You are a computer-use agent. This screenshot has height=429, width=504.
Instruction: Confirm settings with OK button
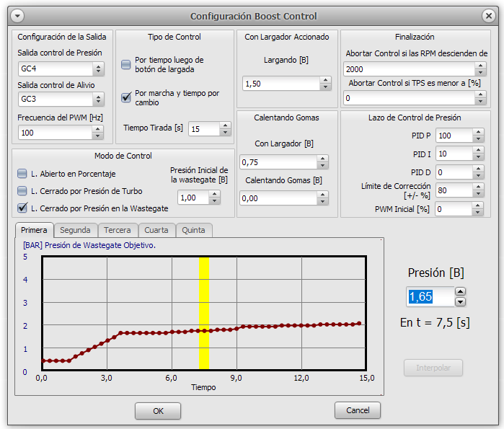(x=158, y=411)
